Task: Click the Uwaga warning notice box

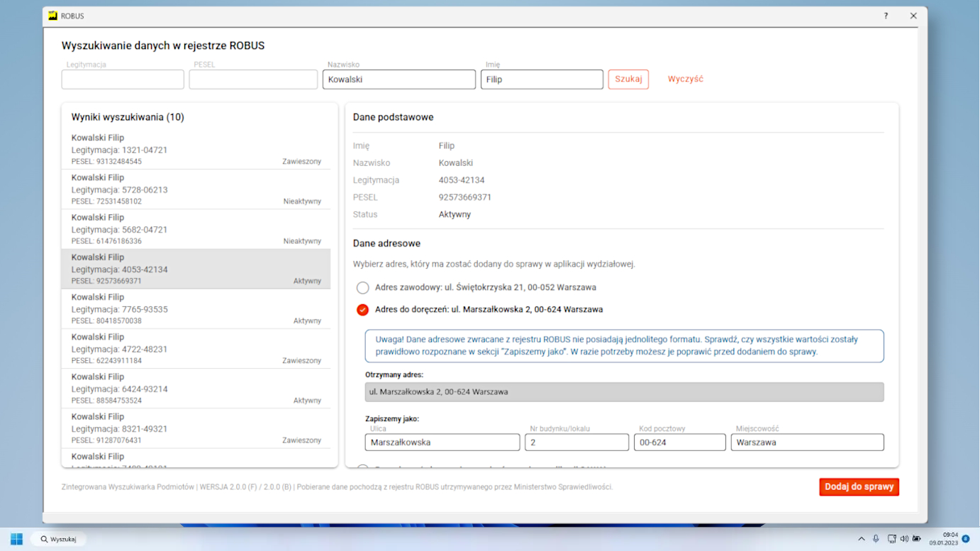Action: click(624, 345)
